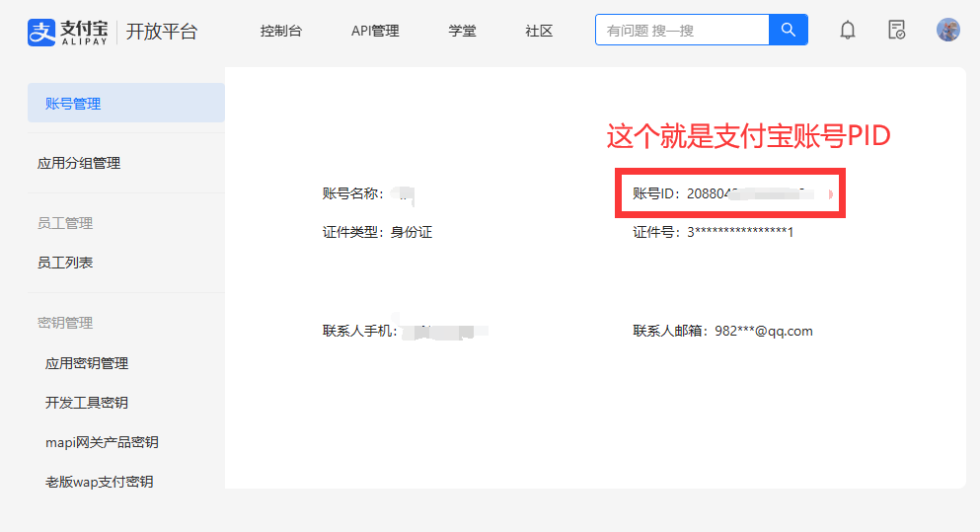The height and width of the screenshot is (532, 980).
Task: Click the 联系人邮箱 email value
Action: pyautogui.click(x=763, y=332)
